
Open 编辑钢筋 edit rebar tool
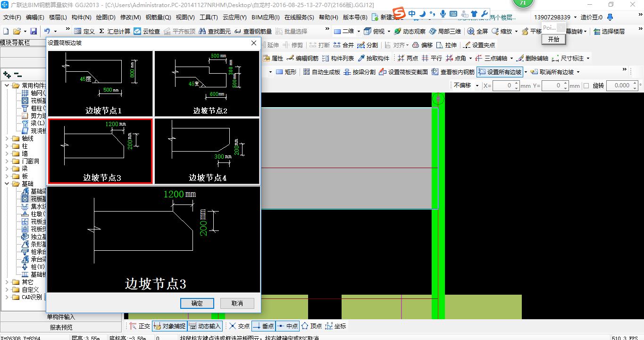(302, 58)
